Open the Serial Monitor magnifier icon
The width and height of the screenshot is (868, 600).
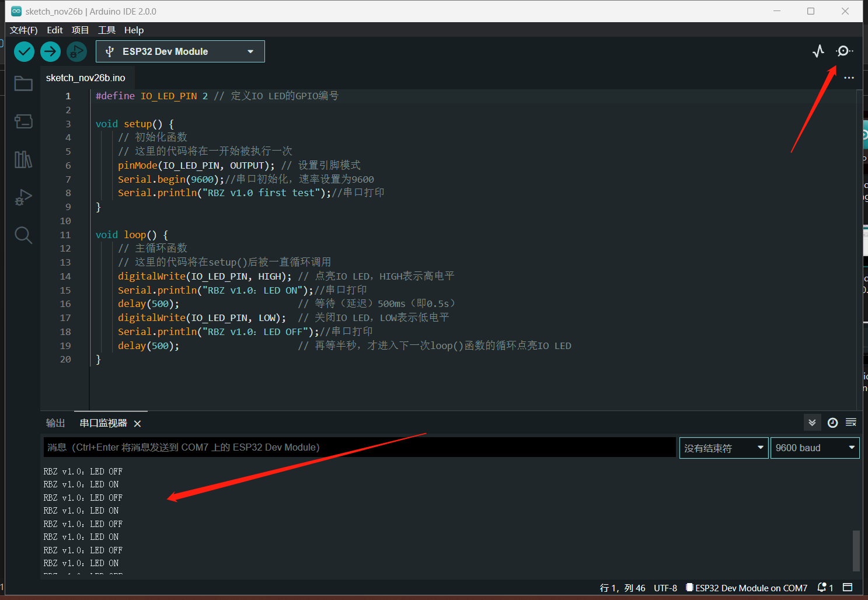pyautogui.click(x=844, y=51)
